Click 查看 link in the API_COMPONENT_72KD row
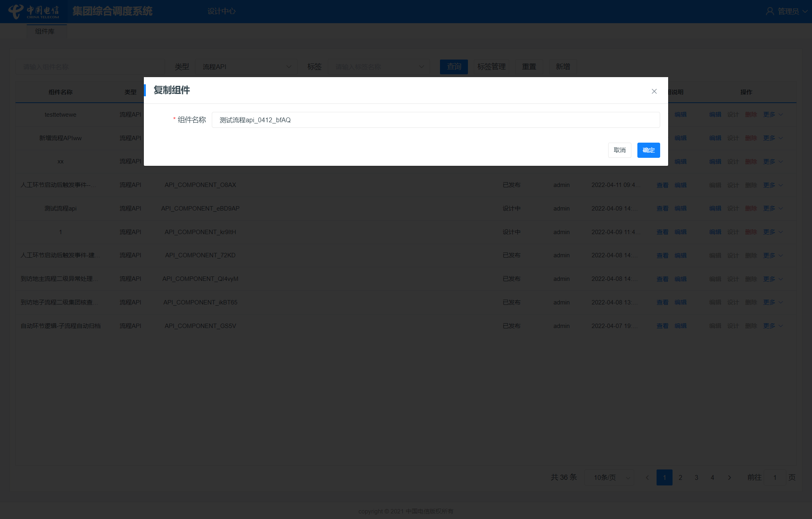Screen dimensions: 812x519 662,256
